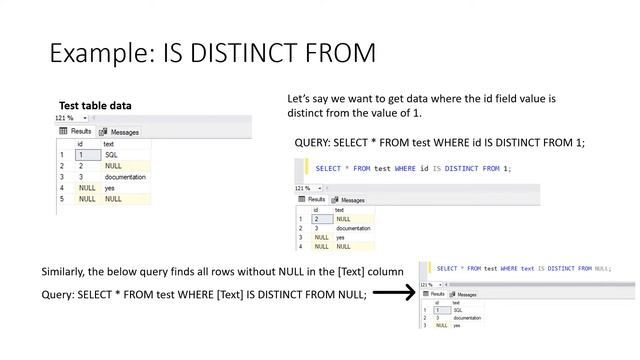Image resolution: width=640 pixels, height=360 pixels.
Task: Switch to Results tab below id IS DISTINCT query
Action: pos(312,199)
